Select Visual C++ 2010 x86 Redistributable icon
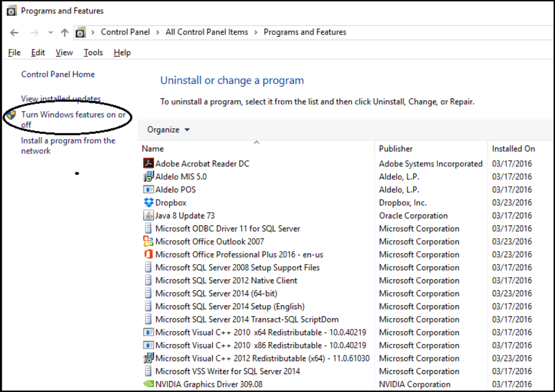The height and width of the screenshot is (392, 555). [148, 345]
